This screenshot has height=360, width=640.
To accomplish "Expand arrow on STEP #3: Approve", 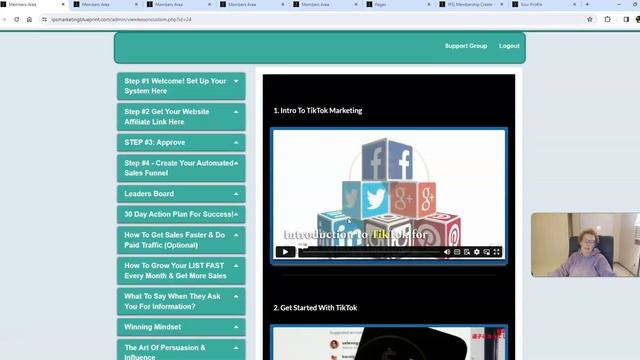I will click(236, 142).
